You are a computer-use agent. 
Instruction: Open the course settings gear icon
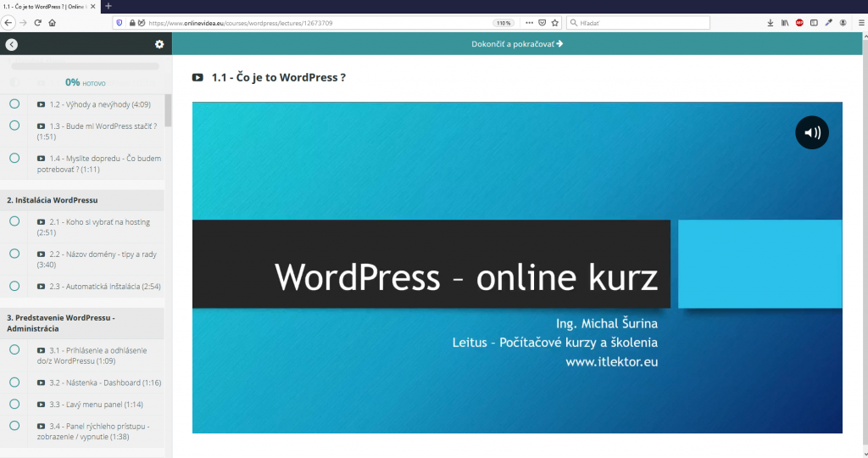159,44
